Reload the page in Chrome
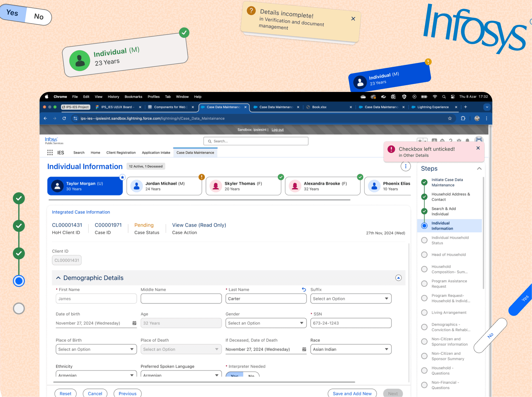 64,119
